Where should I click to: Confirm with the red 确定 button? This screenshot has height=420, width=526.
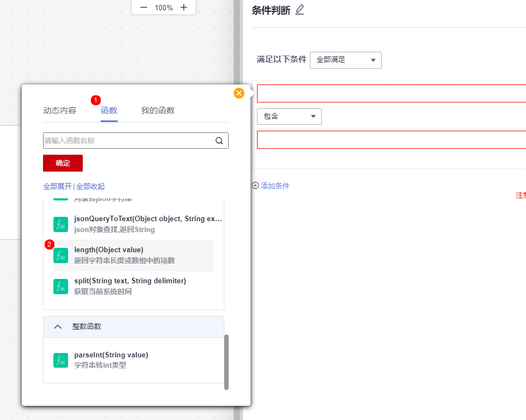(63, 163)
